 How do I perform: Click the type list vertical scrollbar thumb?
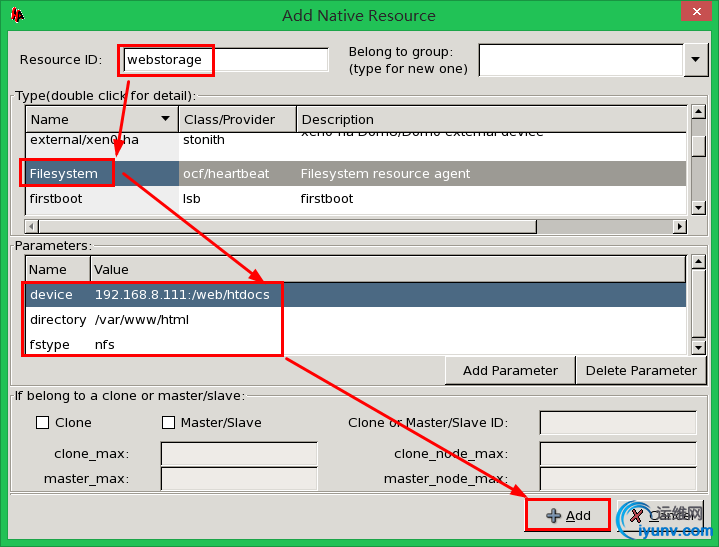(698, 146)
